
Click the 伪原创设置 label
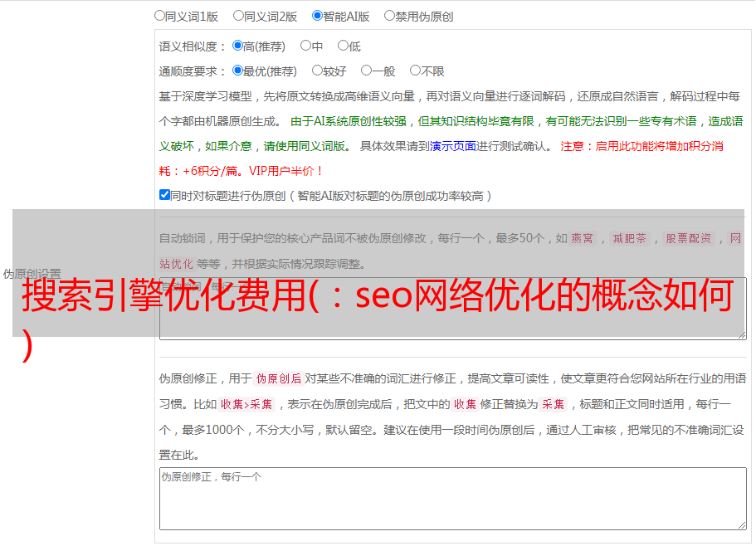click(x=32, y=274)
